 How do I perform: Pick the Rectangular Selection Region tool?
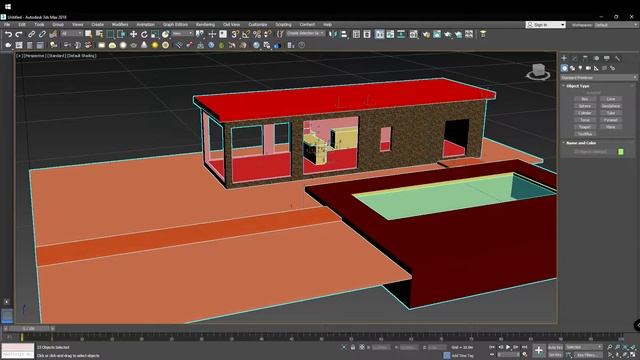point(110,35)
